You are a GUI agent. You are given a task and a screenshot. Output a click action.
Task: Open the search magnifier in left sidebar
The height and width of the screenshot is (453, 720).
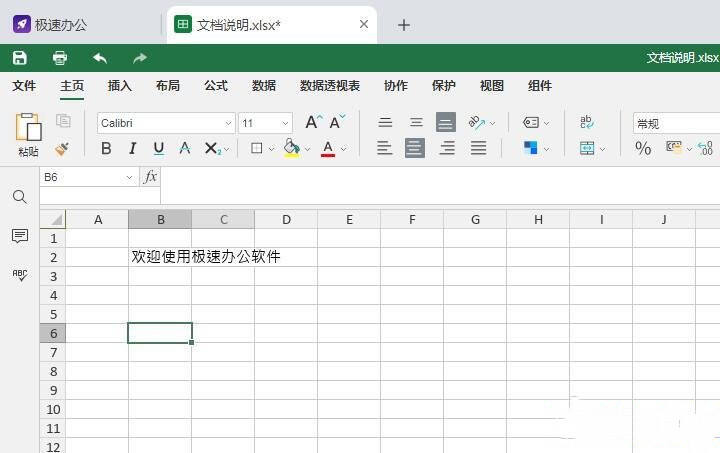[x=20, y=197]
